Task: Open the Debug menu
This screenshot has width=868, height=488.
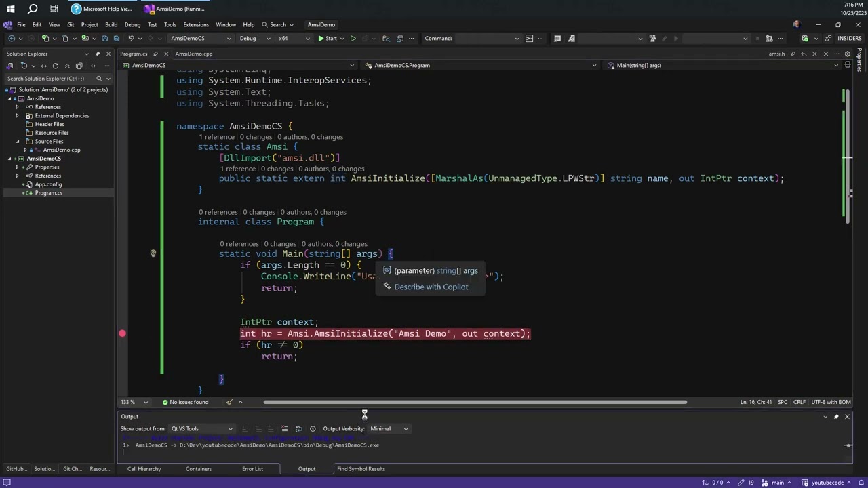Action: tap(132, 24)
